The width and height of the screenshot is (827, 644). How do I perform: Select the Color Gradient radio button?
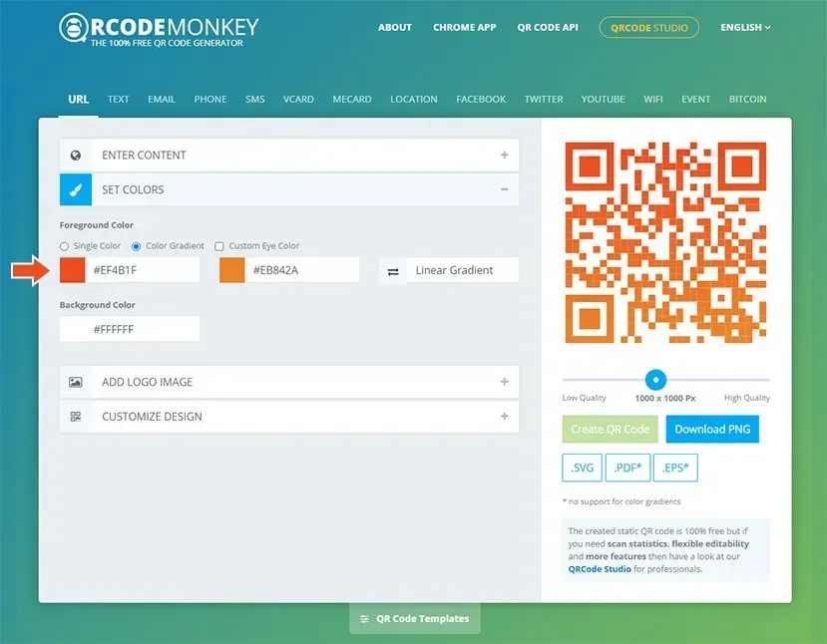(136, 246)
